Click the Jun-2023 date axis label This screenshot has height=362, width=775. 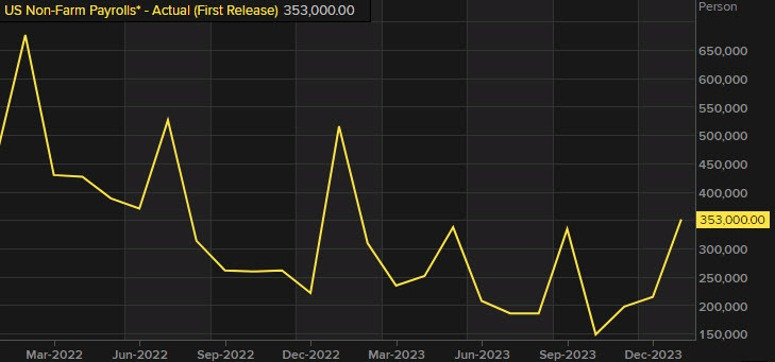click(x=482, y=355)
